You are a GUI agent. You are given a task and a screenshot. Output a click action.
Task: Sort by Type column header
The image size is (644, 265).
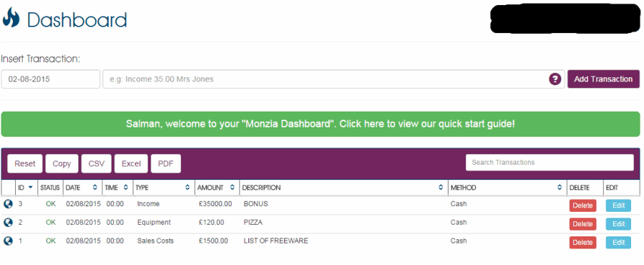click(164, 188)
